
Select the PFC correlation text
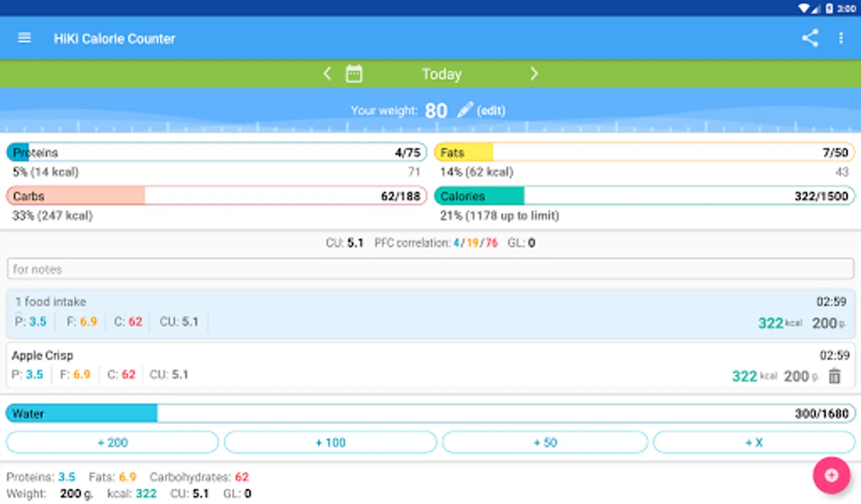(436, 243)
